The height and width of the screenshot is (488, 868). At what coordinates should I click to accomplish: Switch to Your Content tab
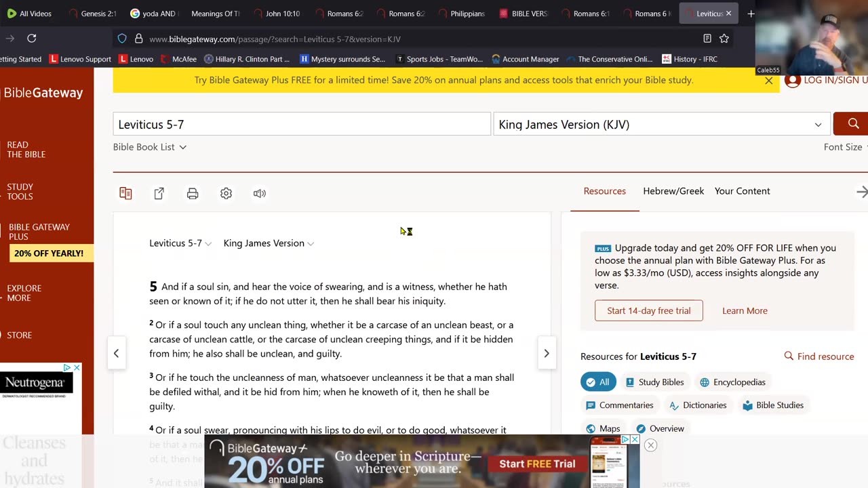[743, 191]
